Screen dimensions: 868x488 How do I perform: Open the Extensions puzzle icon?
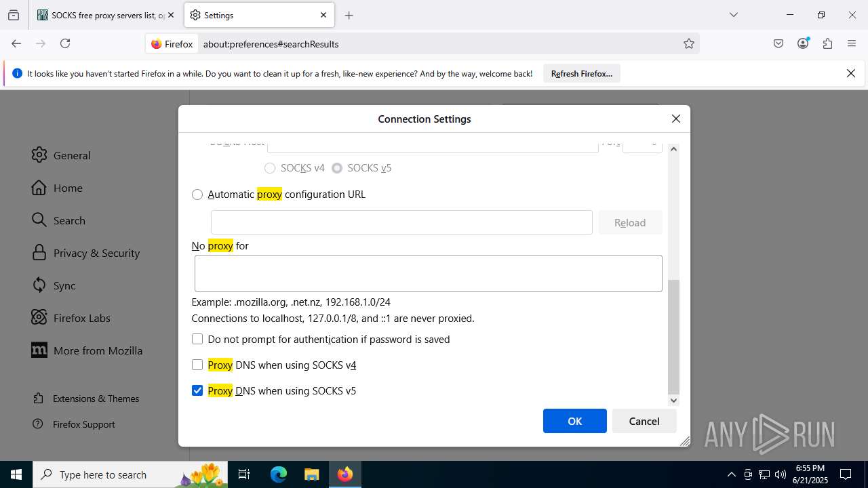(827, 43)
